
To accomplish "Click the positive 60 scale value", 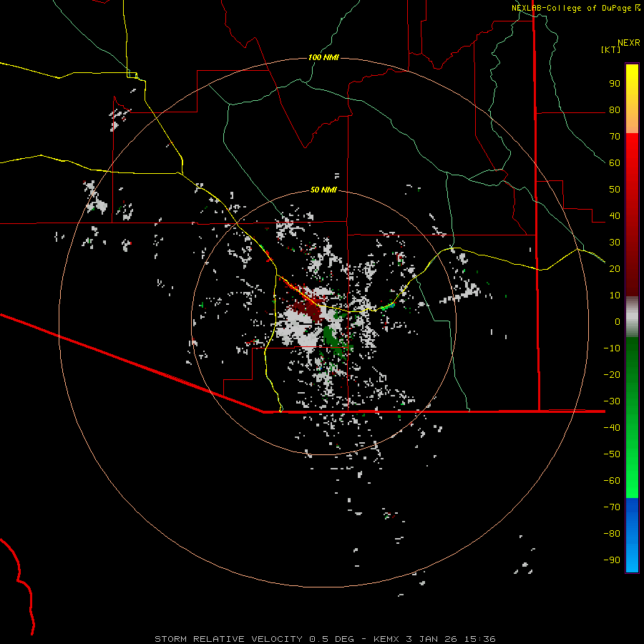I will tap(615, 163).
